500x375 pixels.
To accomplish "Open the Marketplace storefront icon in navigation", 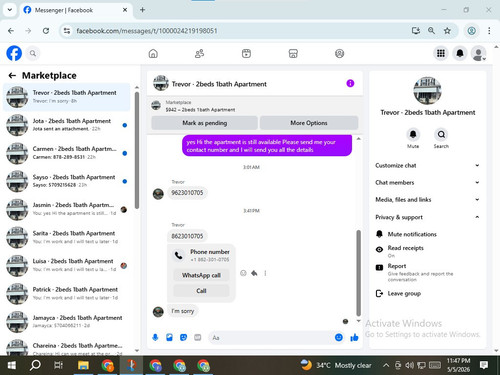I will [x=293, y=53].
